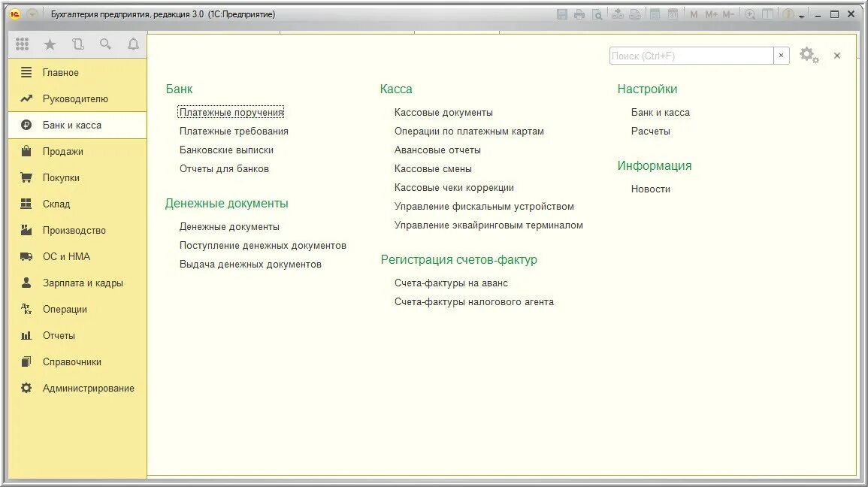This screenshot has height=487, width=868.
Task: Open the Денежные документы link under its heading
Action: [x=229, y=226]
